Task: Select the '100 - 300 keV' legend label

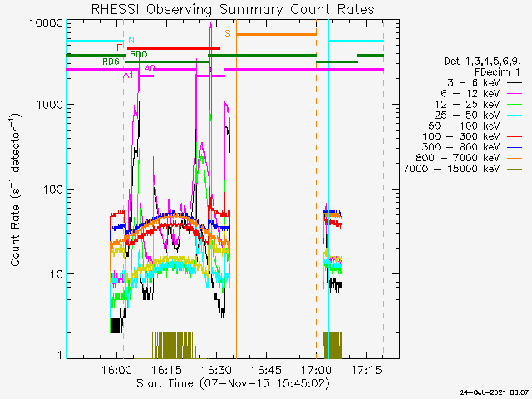Action: (x=461, y=136)
